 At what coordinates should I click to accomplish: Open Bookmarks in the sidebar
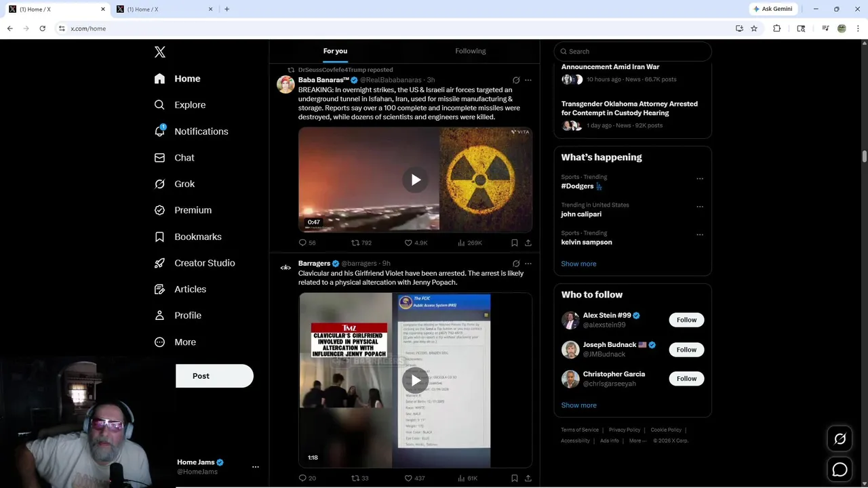click(x=188, y=237)
